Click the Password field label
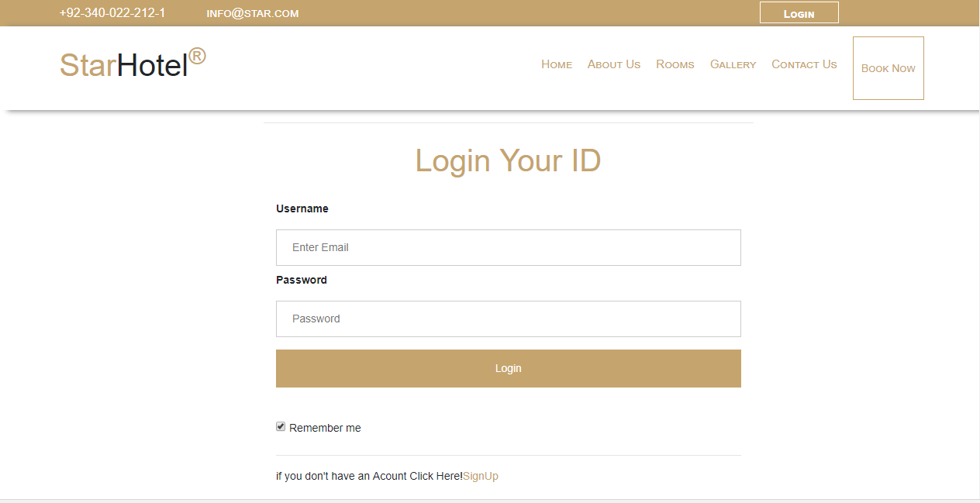 [x=301, y=280]
